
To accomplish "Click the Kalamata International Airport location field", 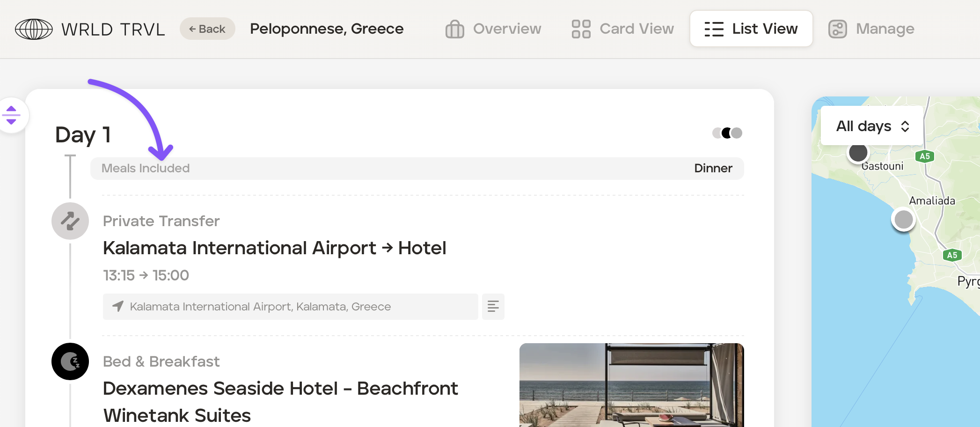I will (290, 307).
